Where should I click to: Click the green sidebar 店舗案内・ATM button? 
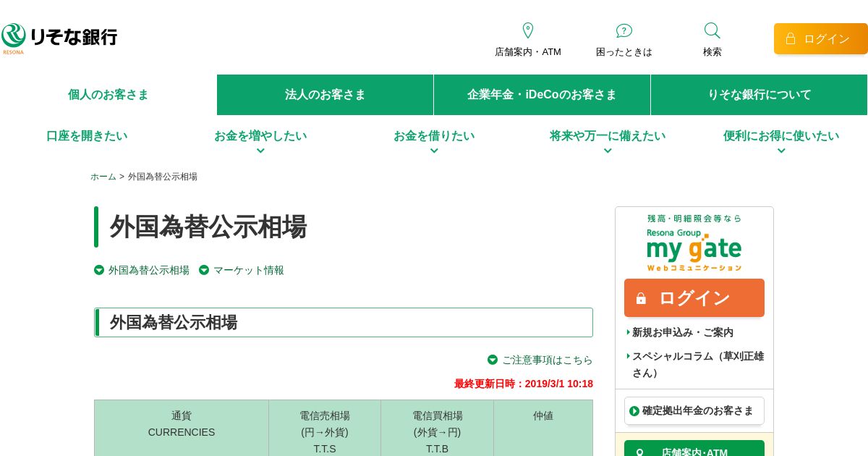(x=694, y=449)
